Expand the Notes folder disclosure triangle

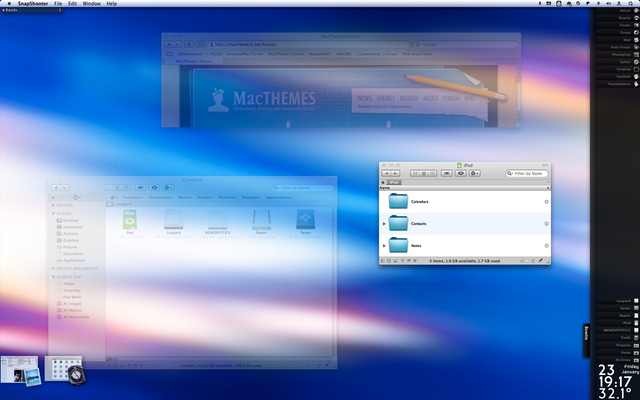point(384,246)
